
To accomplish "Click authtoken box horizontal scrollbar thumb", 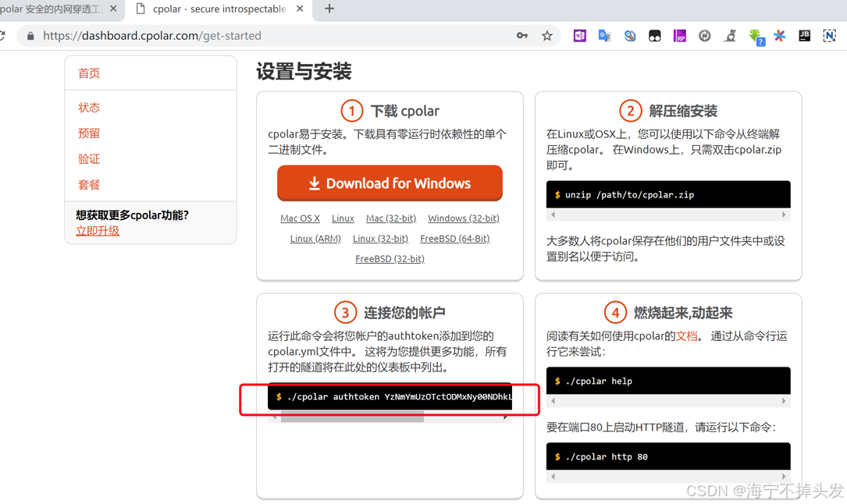I will tap(352, 417).
